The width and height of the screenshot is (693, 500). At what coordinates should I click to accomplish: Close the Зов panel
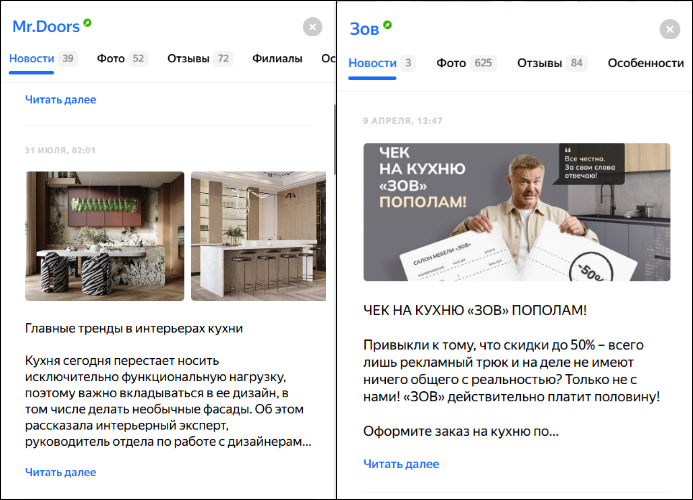coord(670,29)
